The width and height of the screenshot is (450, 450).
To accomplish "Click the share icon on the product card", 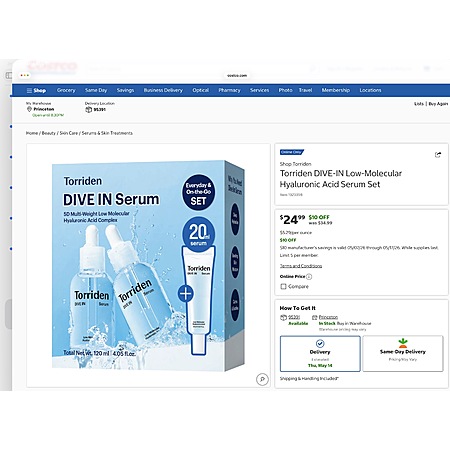I will 438,155.
